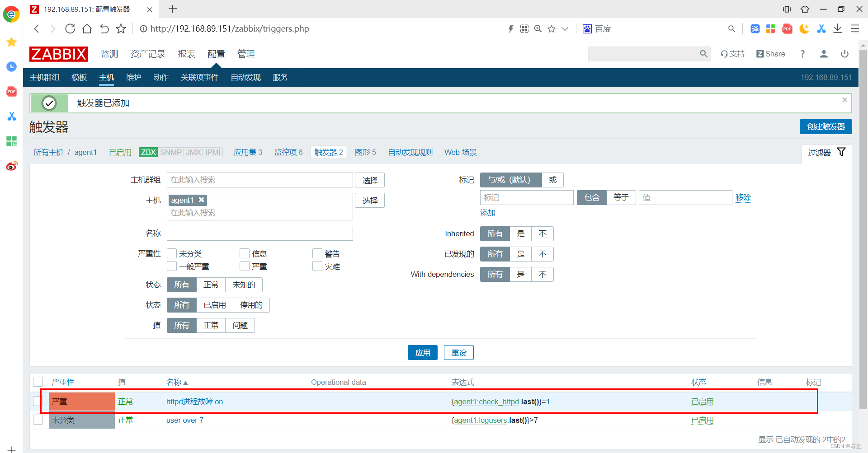Viewport: 868px width, 453px height.
Task: Click the 主机群组 search field
Action: tap(260, 180)
